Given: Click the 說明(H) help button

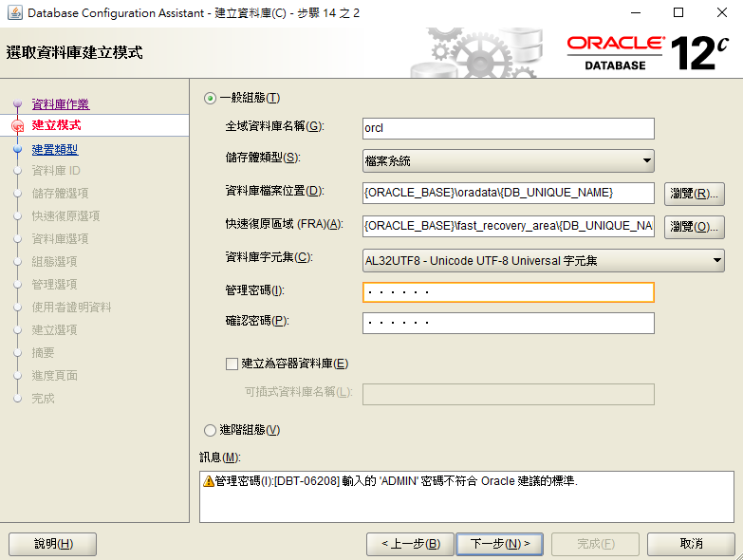Looking at the screenshot, I should 52,544.
